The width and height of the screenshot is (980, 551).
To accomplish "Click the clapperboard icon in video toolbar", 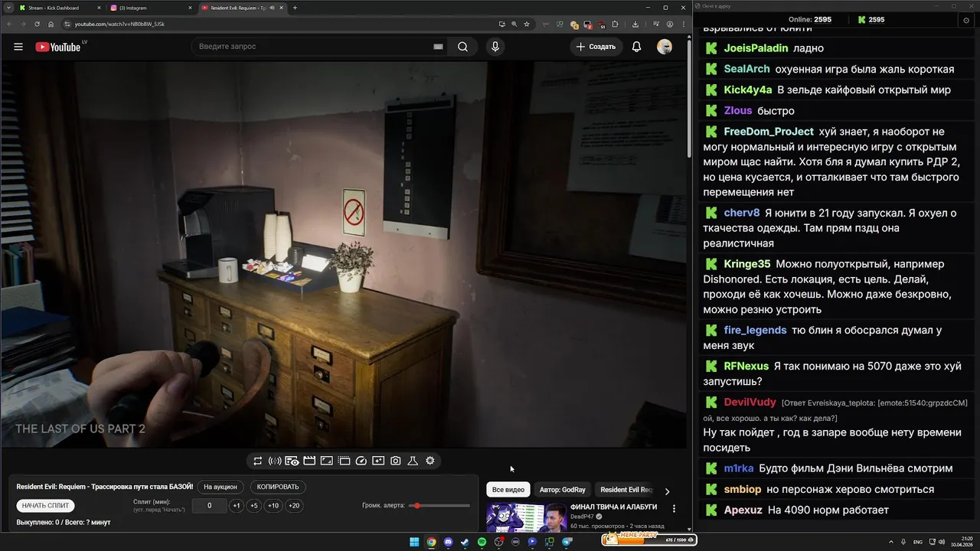I will point(309,461).
